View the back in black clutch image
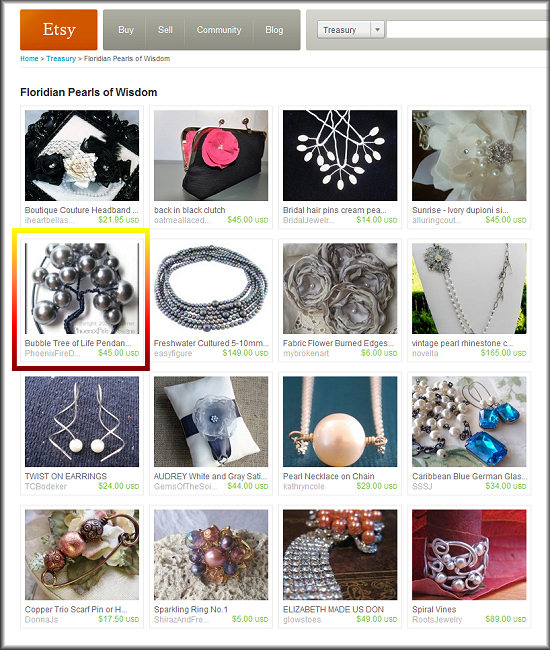The height and width of the screenshot is (650, 550). [211, 155]
